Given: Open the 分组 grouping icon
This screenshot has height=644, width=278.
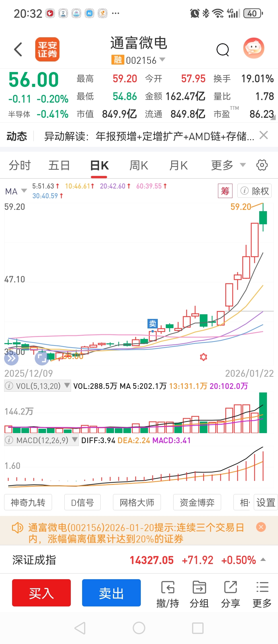Looking at the screenshot, I should tap(199, 594).
